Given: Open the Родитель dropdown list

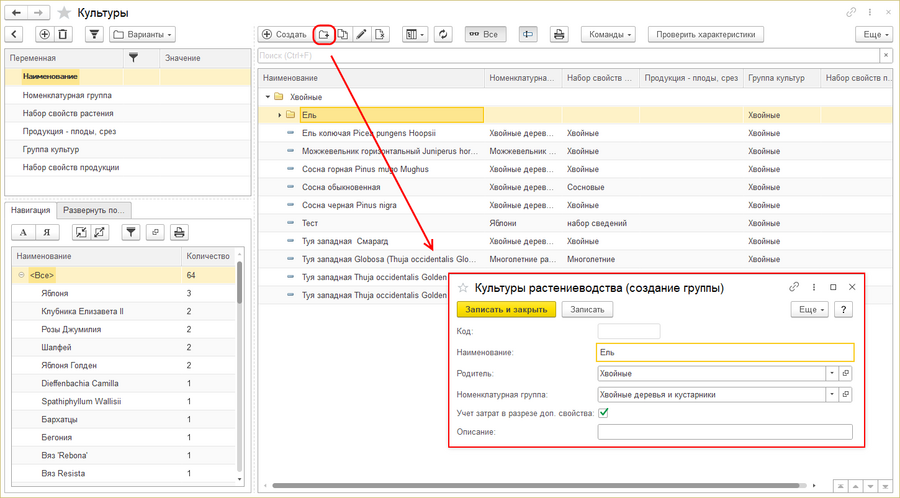Looking at the screenshot, I should (831, 373).
